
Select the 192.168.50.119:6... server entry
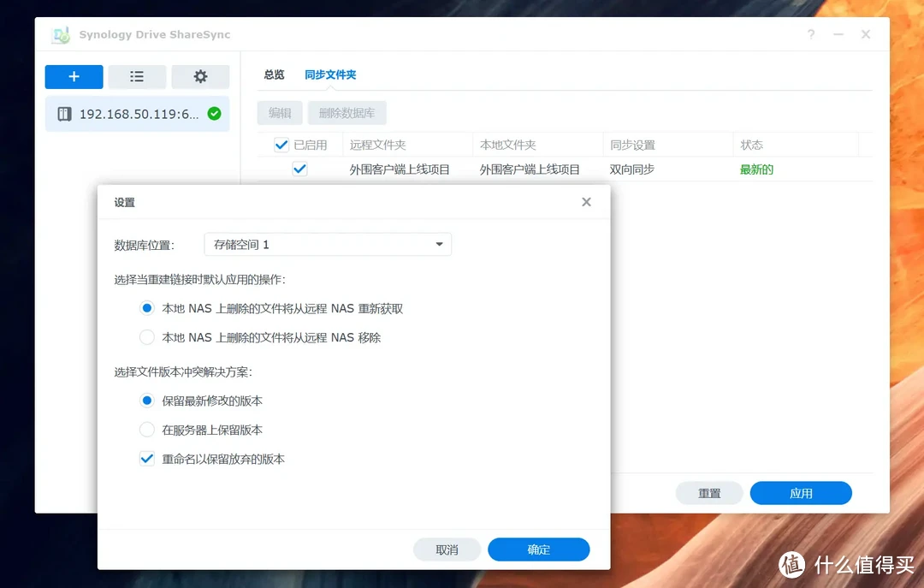click(137, 113)
